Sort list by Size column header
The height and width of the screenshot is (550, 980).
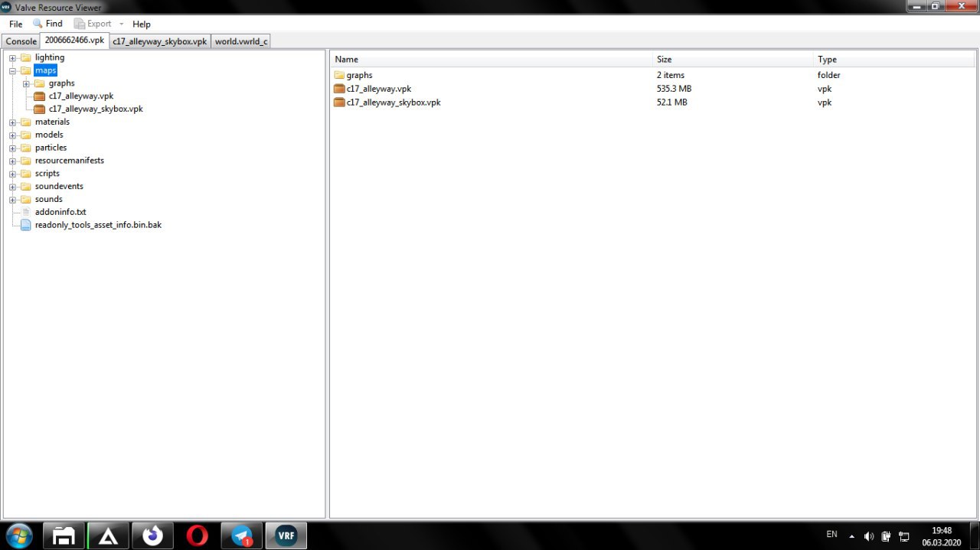click(x=733, y=59)
